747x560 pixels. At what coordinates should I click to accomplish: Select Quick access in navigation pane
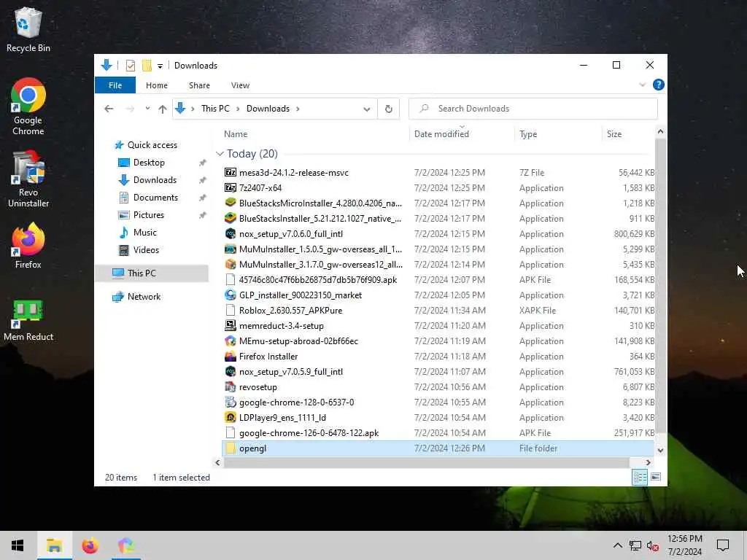(x=152, y=145)
